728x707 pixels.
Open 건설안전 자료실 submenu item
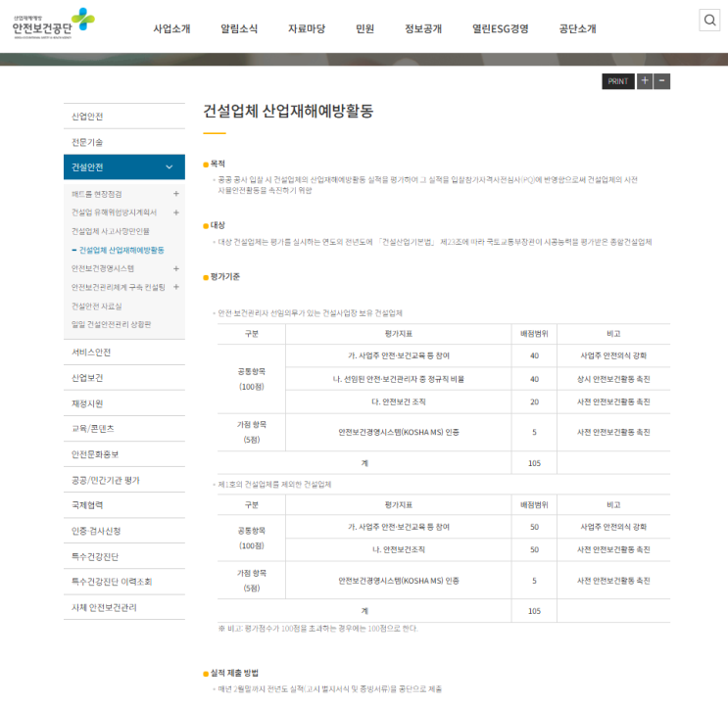coord(97,306)
